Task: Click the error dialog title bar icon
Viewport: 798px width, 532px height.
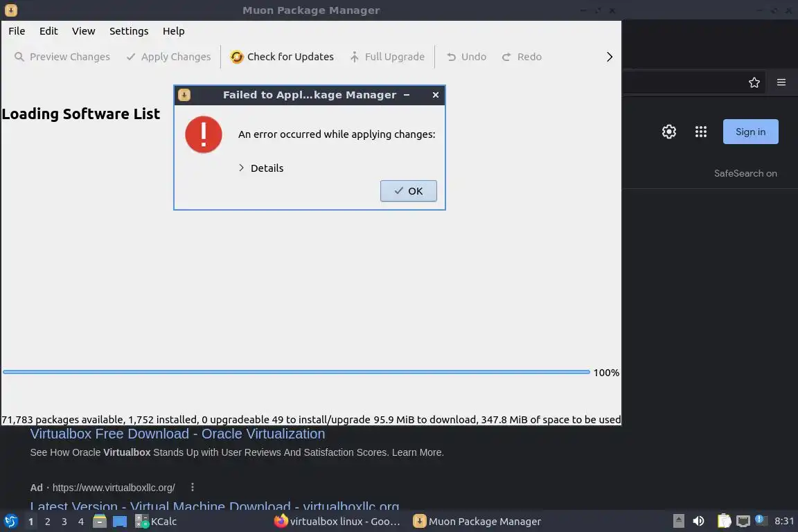Action: tap(184, 95)
